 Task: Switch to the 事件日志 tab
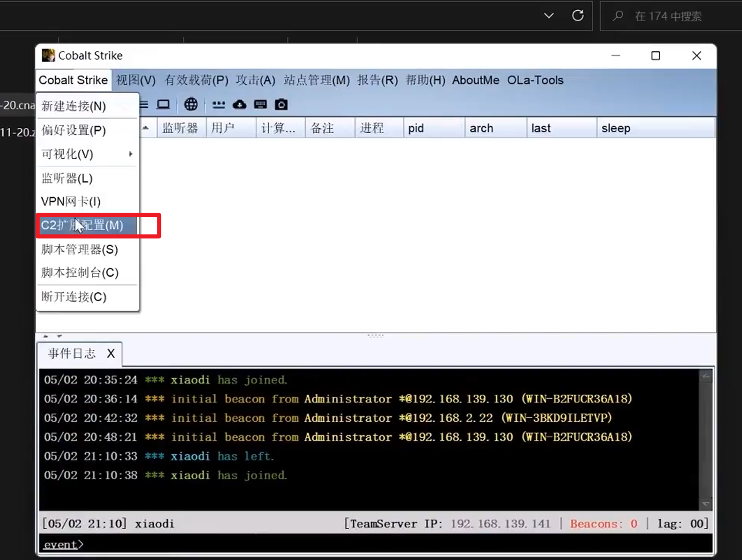[x=72, y=353]
